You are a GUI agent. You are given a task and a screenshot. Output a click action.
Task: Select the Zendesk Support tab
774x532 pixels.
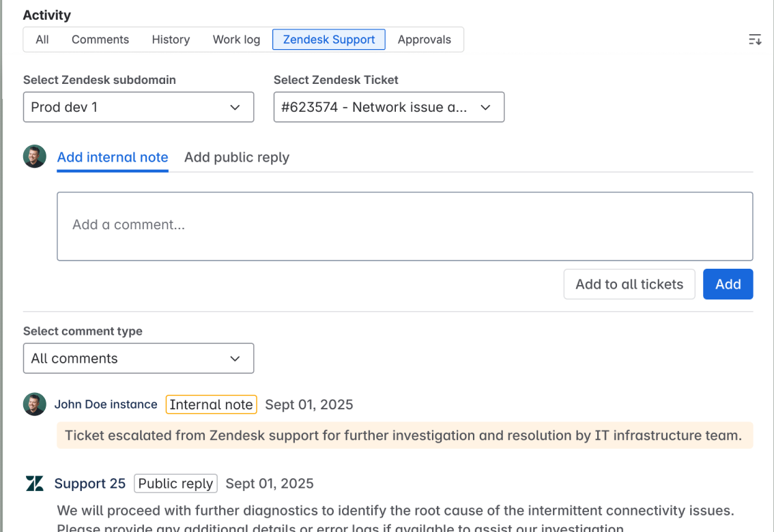click(329, 40)
